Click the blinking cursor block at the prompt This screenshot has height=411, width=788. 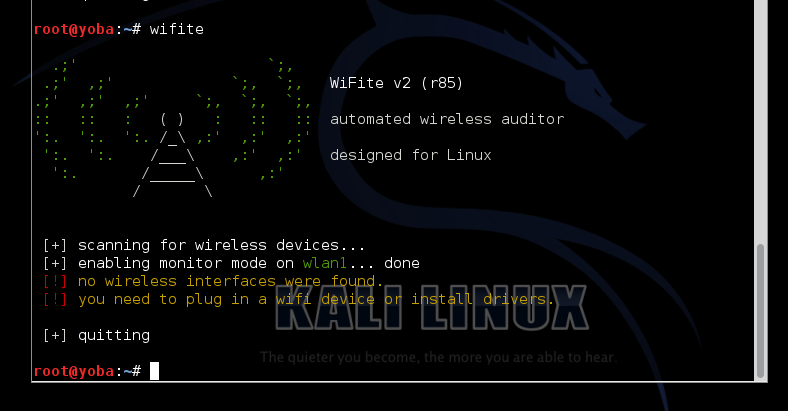coord(154,371)
